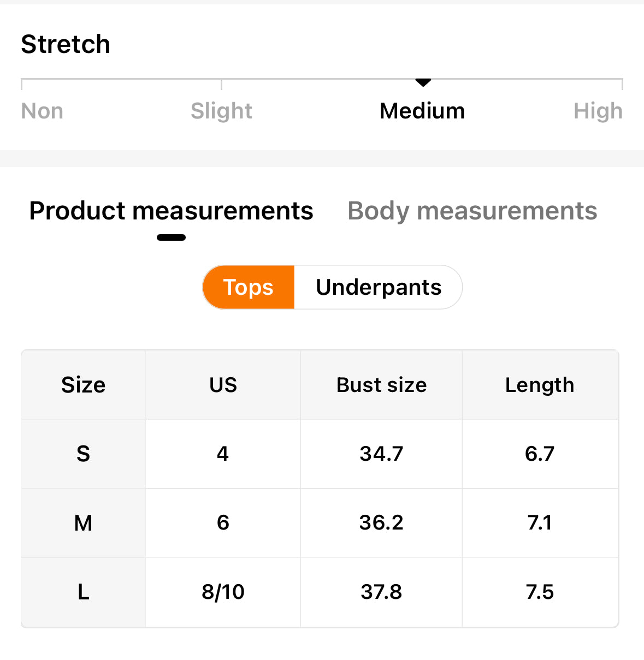This screenshot has height=660, width=644.
Task: Switch to Body measurements tab
Action: pyautogui.click(x=472, y=211)
